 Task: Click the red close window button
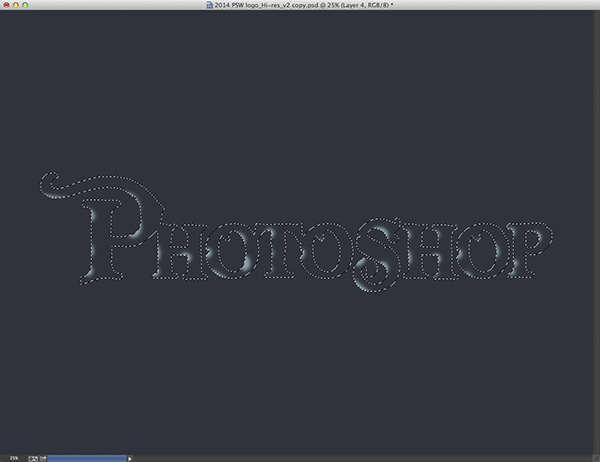8,6
